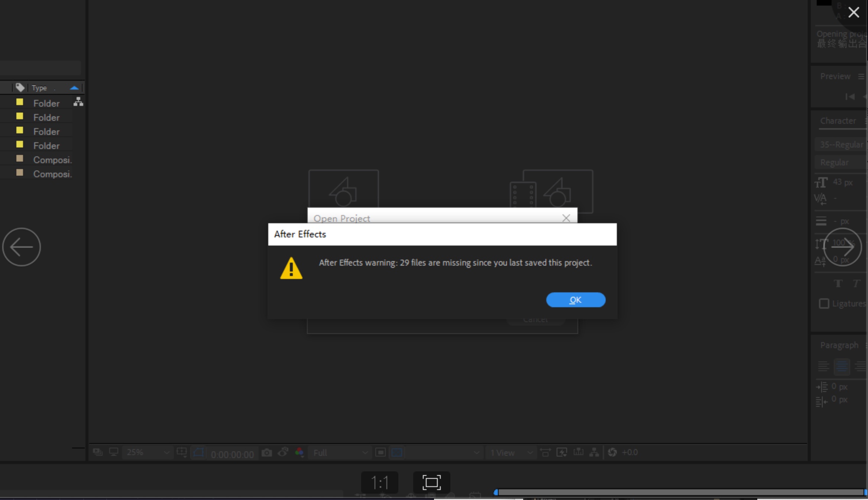Open the 25% magnification dropdown

pyautogui.click(x=148, y=452)
